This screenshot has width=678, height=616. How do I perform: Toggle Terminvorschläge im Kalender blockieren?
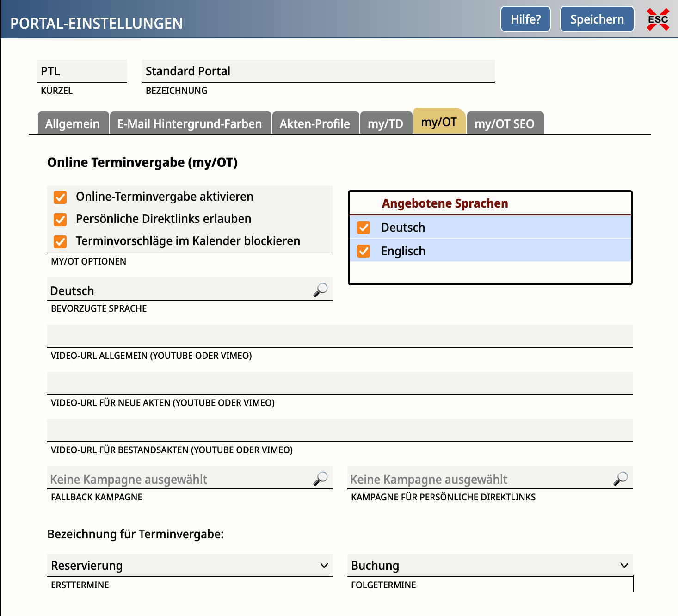click(60, 241)
